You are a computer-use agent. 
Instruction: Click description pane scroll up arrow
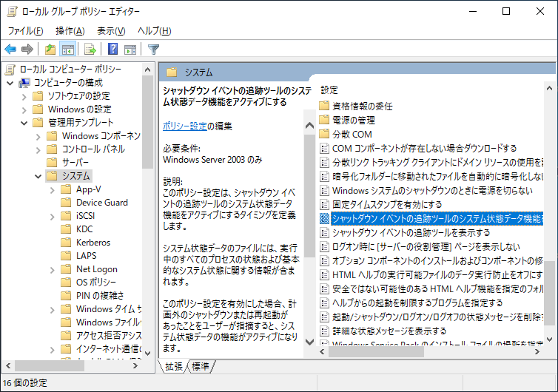(x=309, y=125)
